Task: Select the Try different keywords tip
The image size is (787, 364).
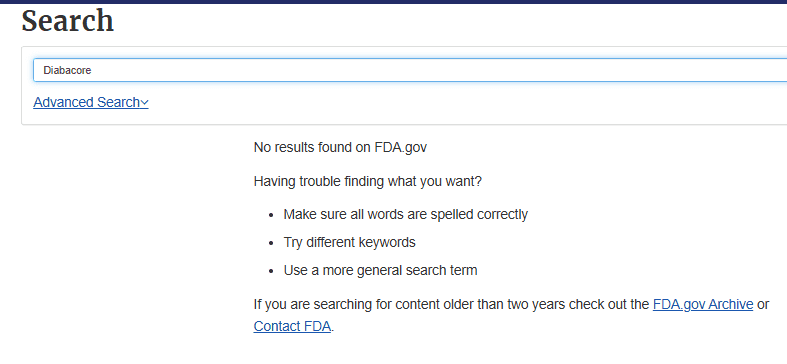Action: [x=349, y=242]
